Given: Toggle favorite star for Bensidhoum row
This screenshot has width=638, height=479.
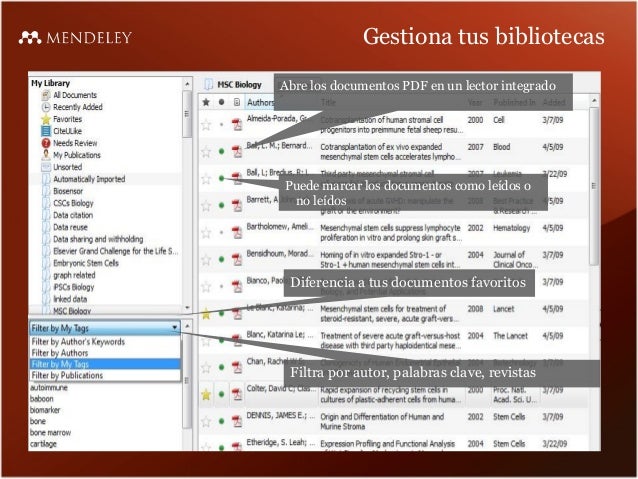Looking at the screenshot, I should (x=206, y=260).
